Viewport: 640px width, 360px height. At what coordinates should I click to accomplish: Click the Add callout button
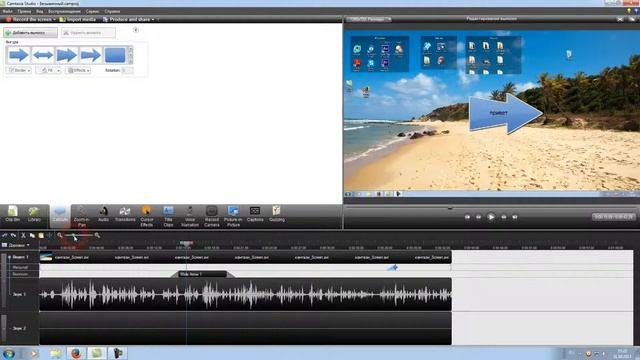tap(30, 33)
